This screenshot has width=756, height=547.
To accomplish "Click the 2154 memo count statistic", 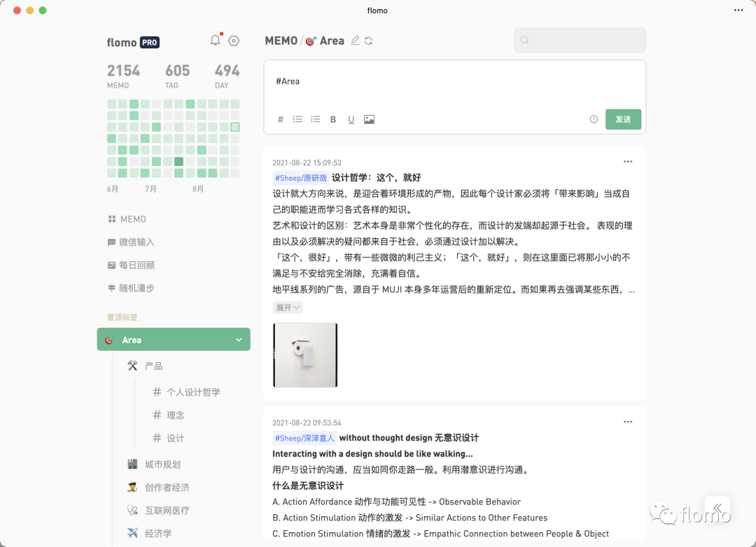I will point(123,76).
